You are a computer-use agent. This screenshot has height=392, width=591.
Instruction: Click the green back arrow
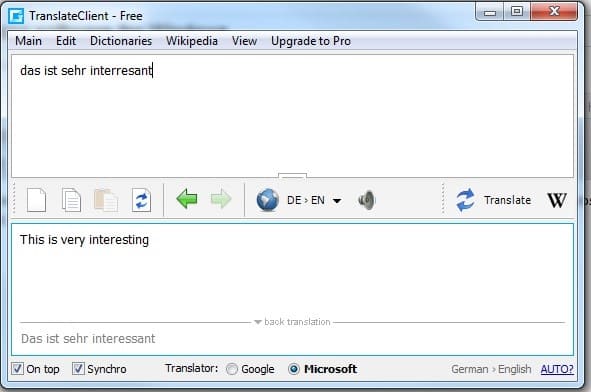[187, 199]
